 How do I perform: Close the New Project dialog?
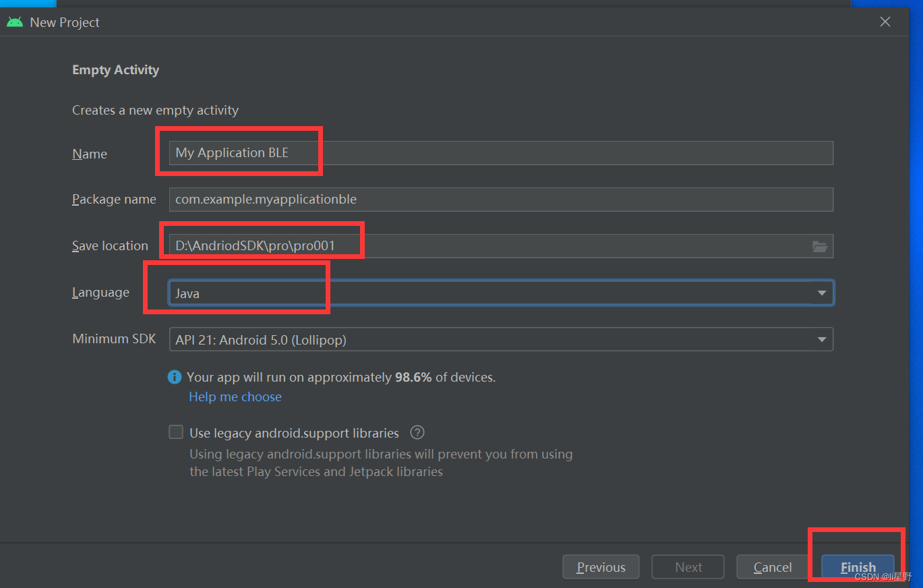coord(885,22)
